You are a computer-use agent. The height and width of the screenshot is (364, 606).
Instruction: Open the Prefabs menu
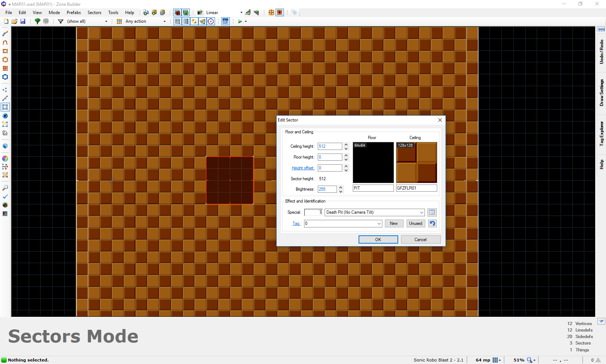tap(74, 13)
